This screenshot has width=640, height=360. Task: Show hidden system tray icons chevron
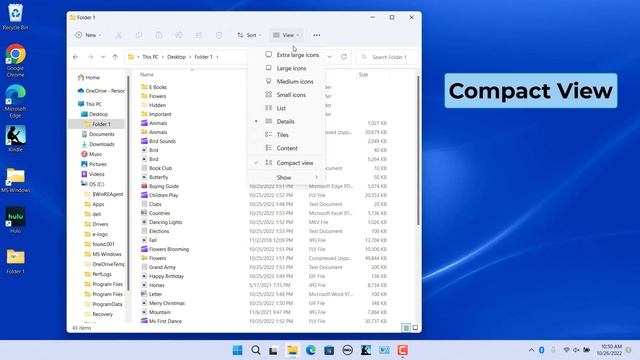coord(531,350)
